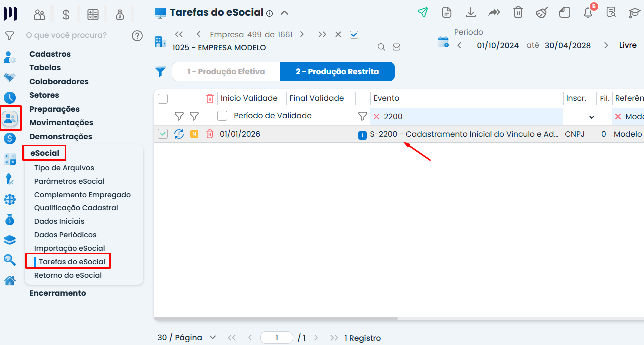Click the double forward arrow icon

(494, 13)
